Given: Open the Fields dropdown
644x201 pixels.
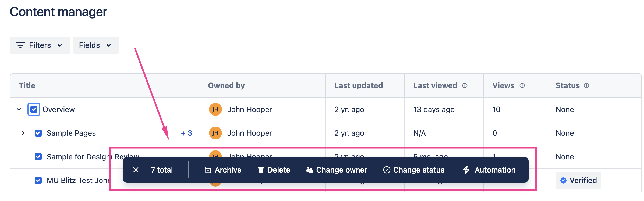Looking at the screenshot, I should [96, 45].
